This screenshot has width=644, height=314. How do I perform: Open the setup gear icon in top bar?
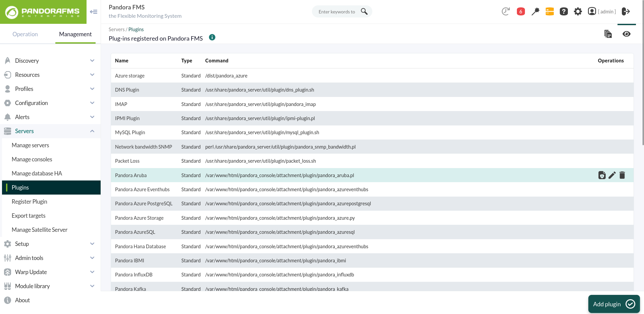(578, 11)
